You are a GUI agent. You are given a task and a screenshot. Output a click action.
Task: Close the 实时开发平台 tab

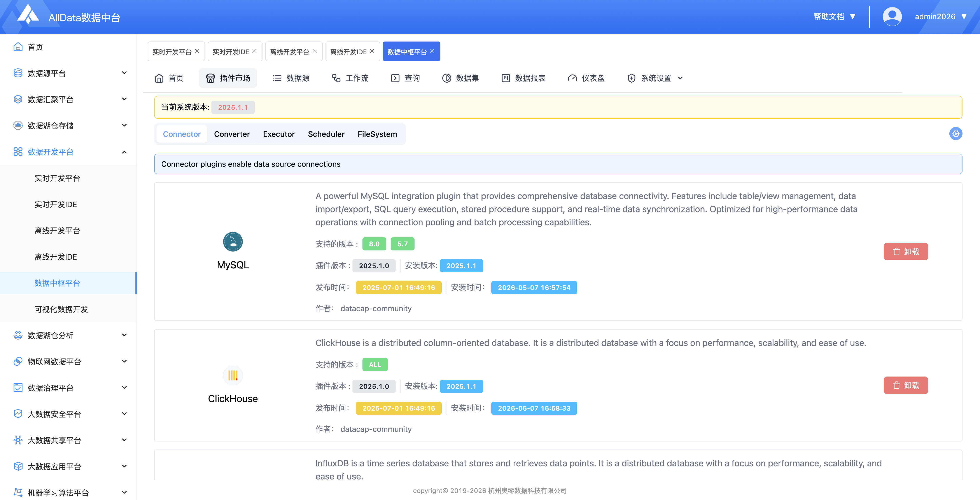197,51
